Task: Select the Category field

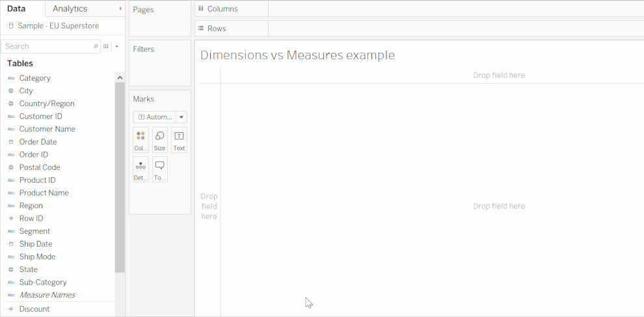Action: (x=34, y=78)
